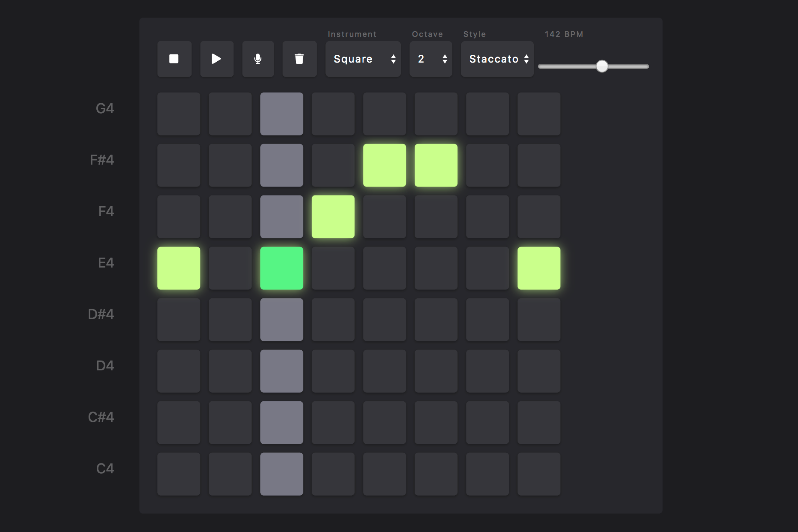This screenshot has height=532, width=798.
Task: Activate the C4 pad in first column
Action: tap(179, 474)
